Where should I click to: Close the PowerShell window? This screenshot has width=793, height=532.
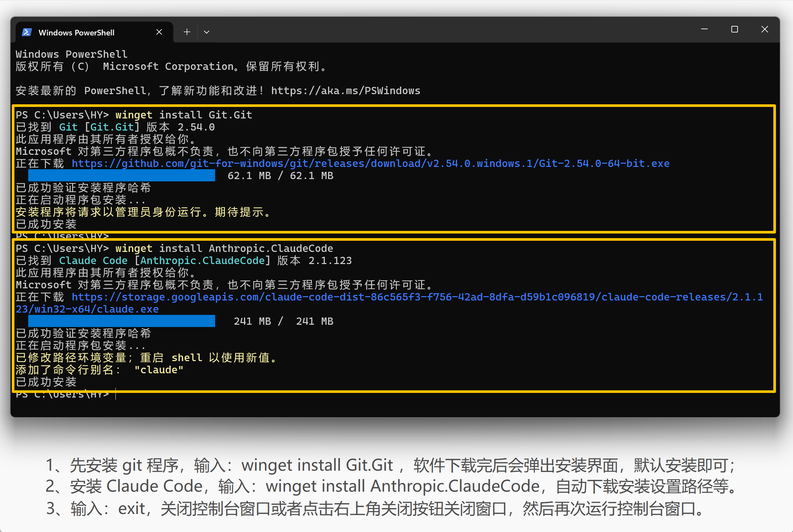point(764,30)
